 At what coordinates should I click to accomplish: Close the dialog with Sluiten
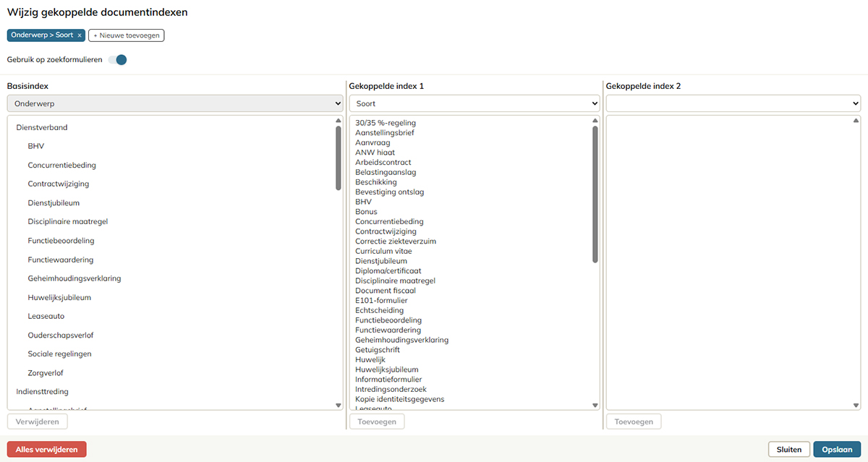pos(789,450)
